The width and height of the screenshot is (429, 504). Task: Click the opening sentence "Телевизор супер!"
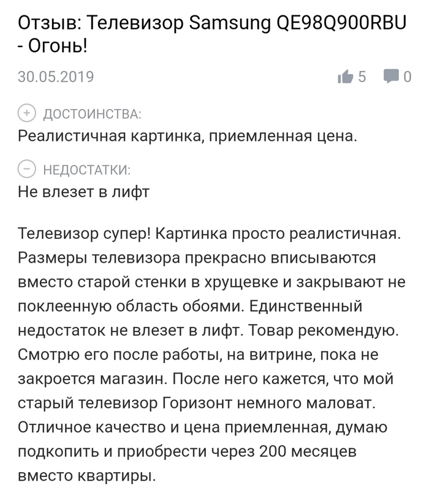tap(80, 235)
